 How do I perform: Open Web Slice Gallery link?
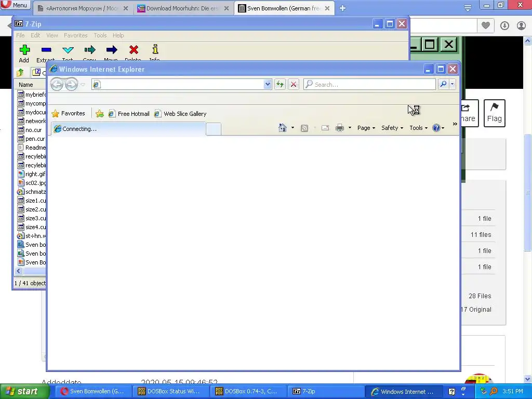pyautogui.click(x=180, y=114)
